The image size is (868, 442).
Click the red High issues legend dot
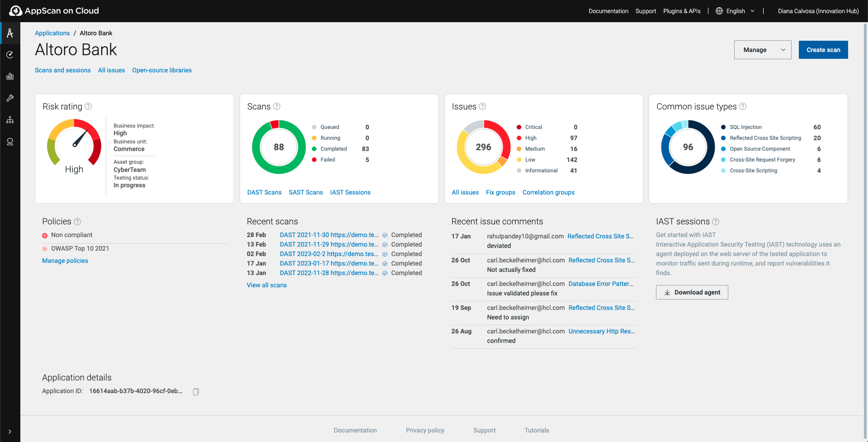[x=519, y=138]
